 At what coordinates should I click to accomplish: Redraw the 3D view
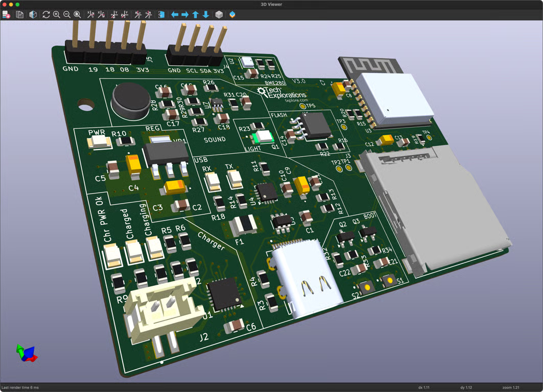click(46, 14)
